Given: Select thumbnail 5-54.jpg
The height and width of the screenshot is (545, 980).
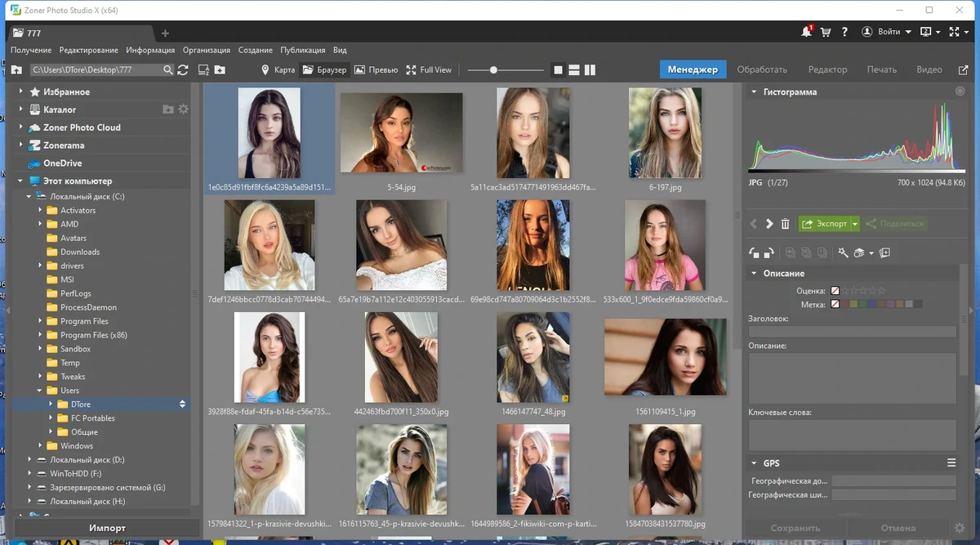Looking at the screenshot, I should pyautogui.click(x=401, y=132).
